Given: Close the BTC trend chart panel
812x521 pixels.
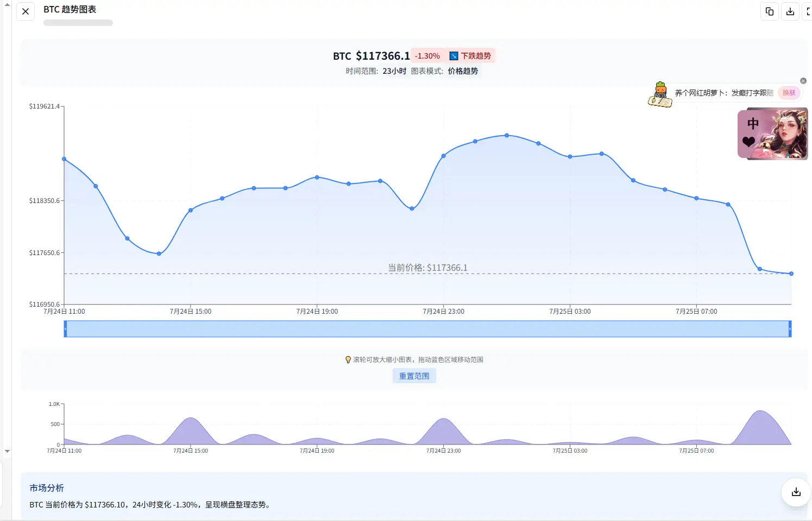Looking at the screenshot, I should (26, 11).
